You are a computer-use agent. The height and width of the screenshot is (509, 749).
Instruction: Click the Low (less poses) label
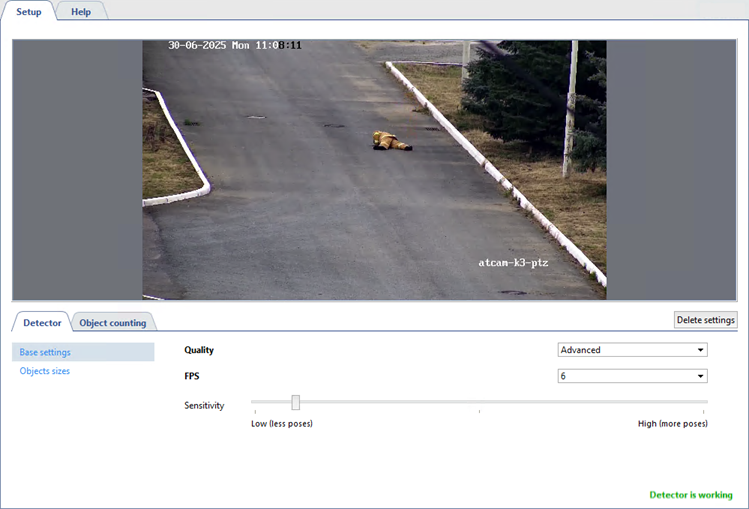coord(282,424)
